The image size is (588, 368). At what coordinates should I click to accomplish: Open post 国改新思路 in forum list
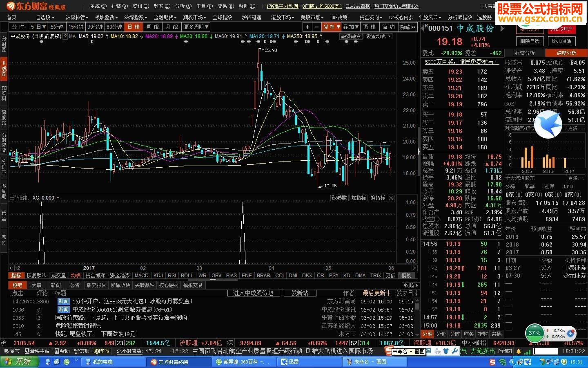pyautogui.click(x=121, y=318)
